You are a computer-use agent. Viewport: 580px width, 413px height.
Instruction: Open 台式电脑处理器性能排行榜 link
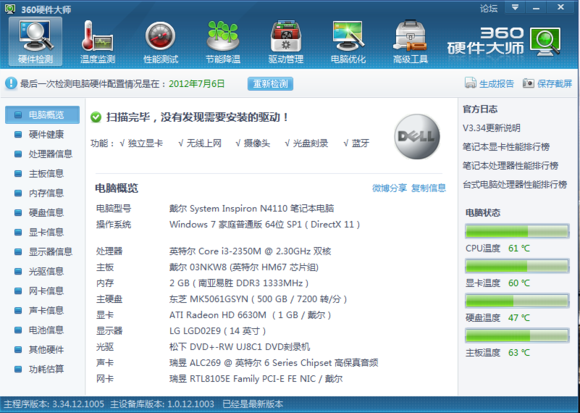tap(515, 184)
